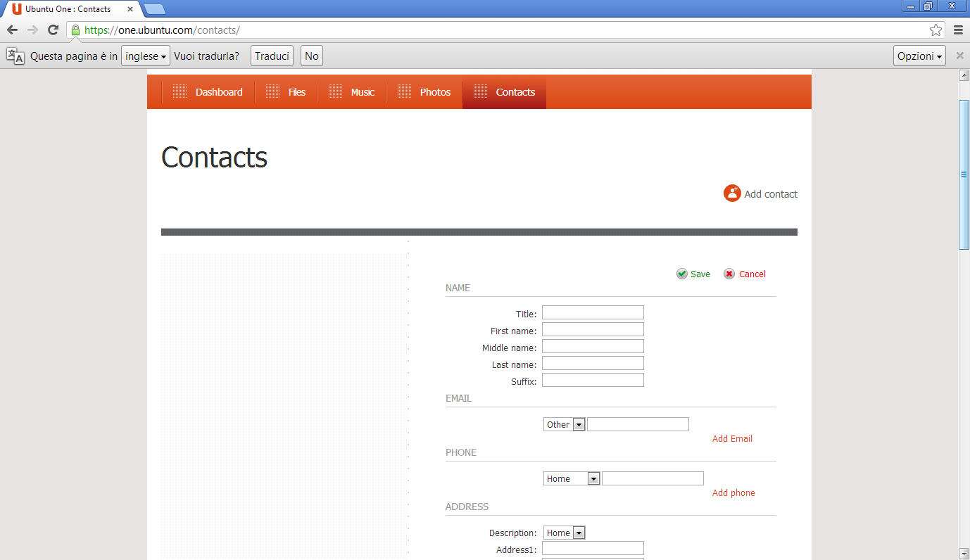
Task: Click the ADDRESS section header
Action: point(467,507)
